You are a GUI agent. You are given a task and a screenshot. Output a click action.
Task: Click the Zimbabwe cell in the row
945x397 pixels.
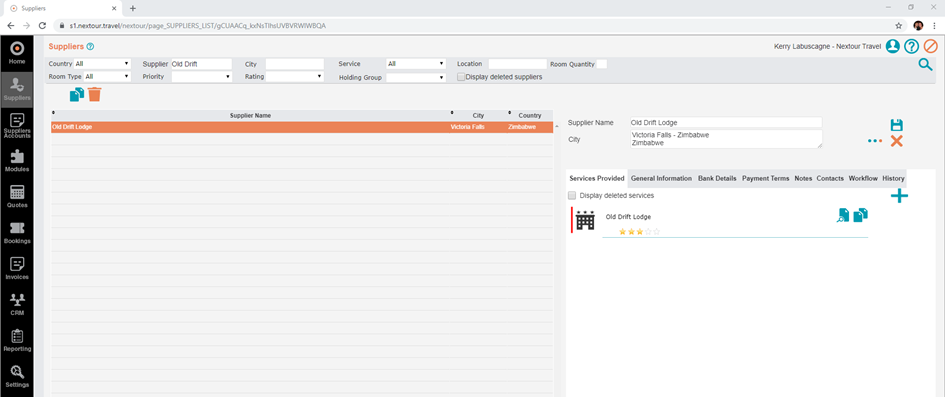tap(522, 128)
